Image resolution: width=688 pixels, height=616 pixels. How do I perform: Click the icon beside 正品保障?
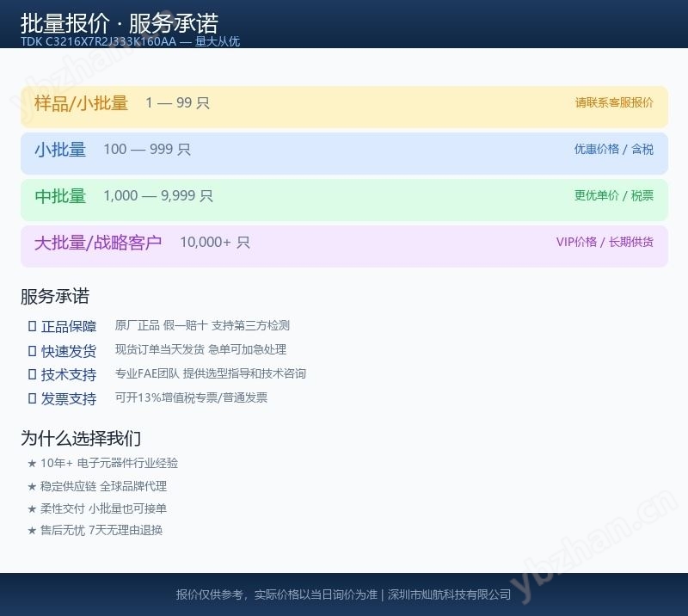pos(32,326)
